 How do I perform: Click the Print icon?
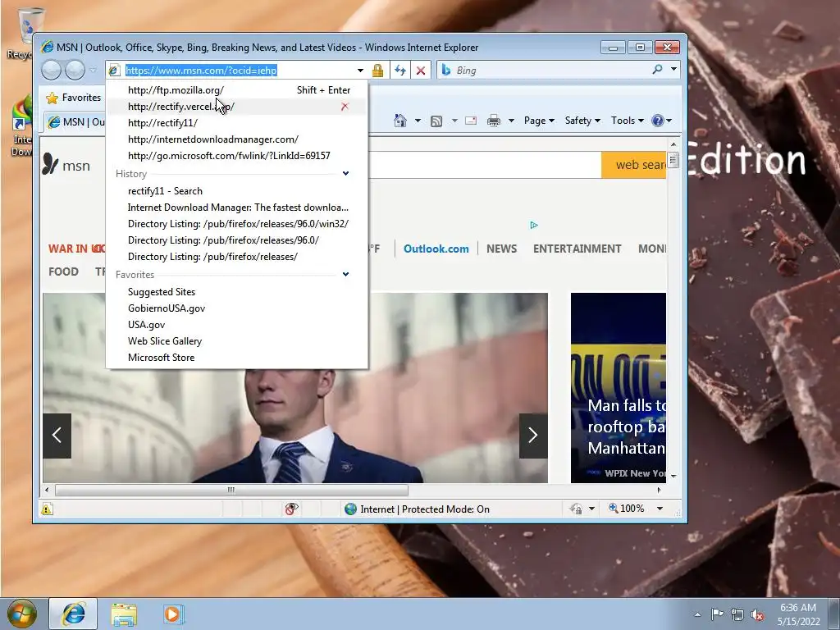click(494, 121)
